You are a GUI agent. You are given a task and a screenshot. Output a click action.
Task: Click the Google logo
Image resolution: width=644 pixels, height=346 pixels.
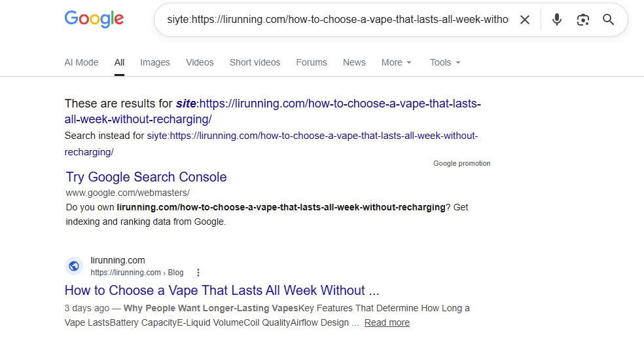pos(94,19)
